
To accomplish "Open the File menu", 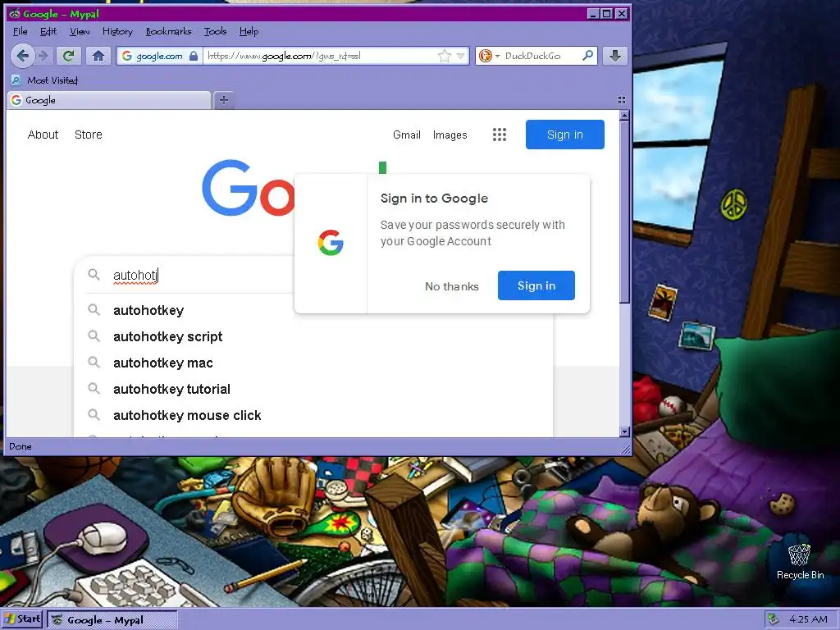I will (x=20, y=31).
